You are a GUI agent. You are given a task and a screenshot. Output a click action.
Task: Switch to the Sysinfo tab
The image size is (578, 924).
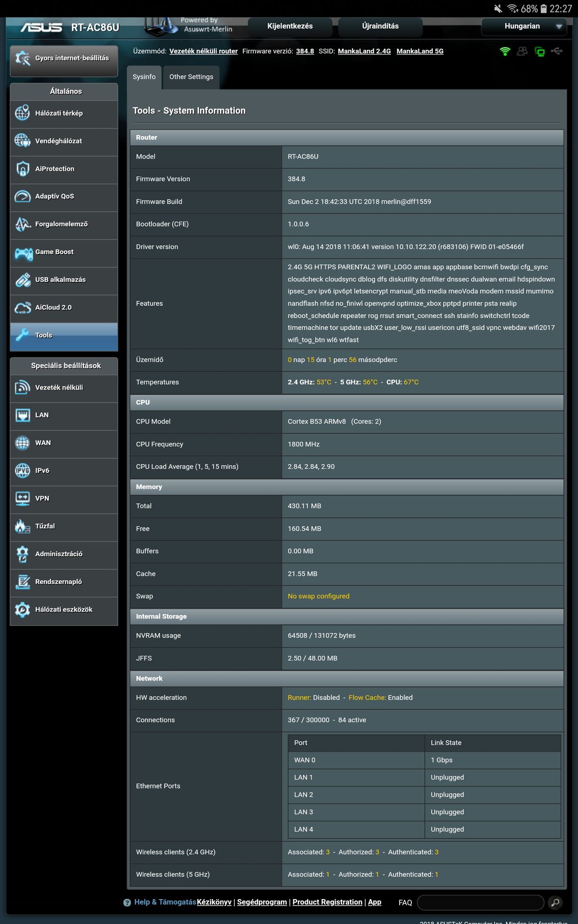tap(144, 77)
